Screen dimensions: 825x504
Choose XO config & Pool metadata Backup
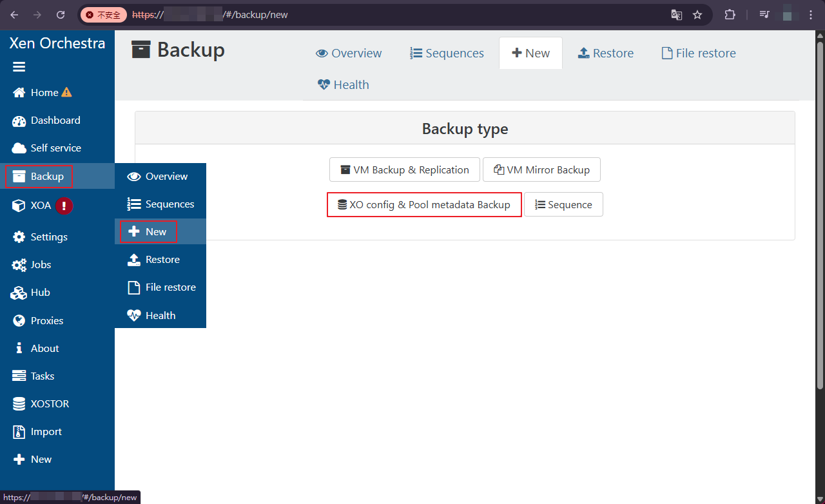click(x=424, y=205)
